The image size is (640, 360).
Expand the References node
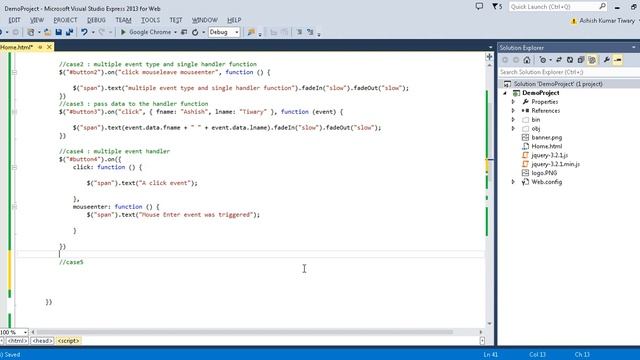pos(513,111)
